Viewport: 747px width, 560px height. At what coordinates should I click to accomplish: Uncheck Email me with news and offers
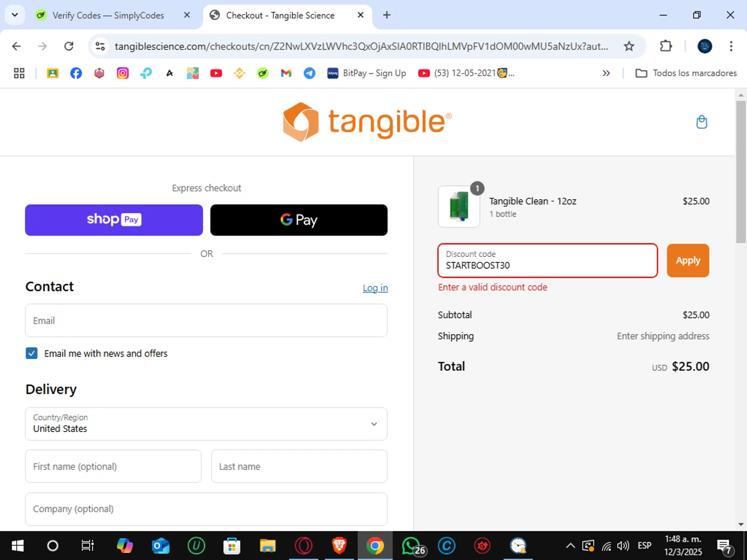coord(31,353)
